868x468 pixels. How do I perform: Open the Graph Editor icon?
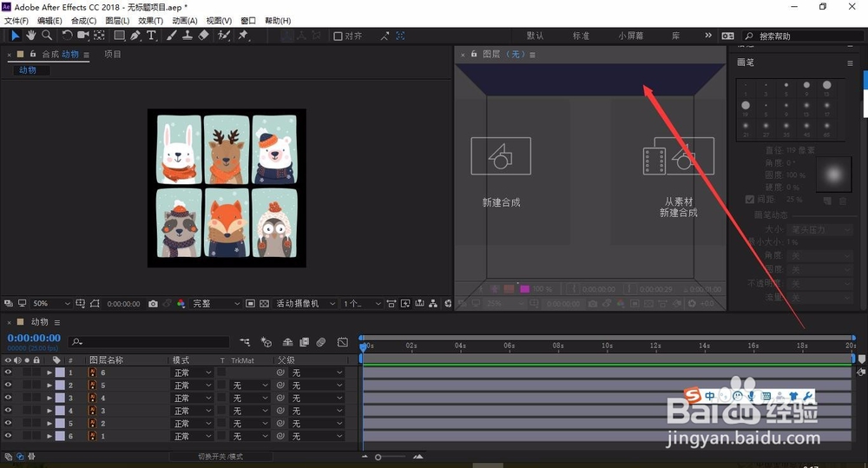point(343,342)
